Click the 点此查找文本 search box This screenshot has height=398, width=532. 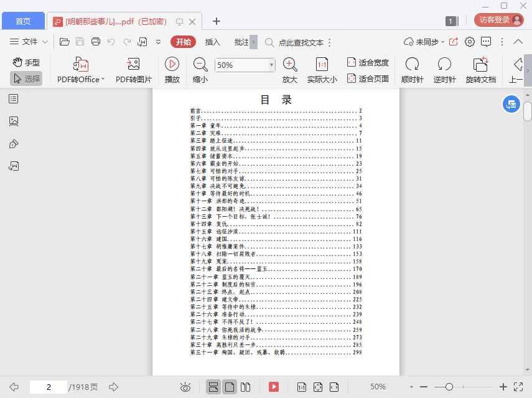click(294, 42)
